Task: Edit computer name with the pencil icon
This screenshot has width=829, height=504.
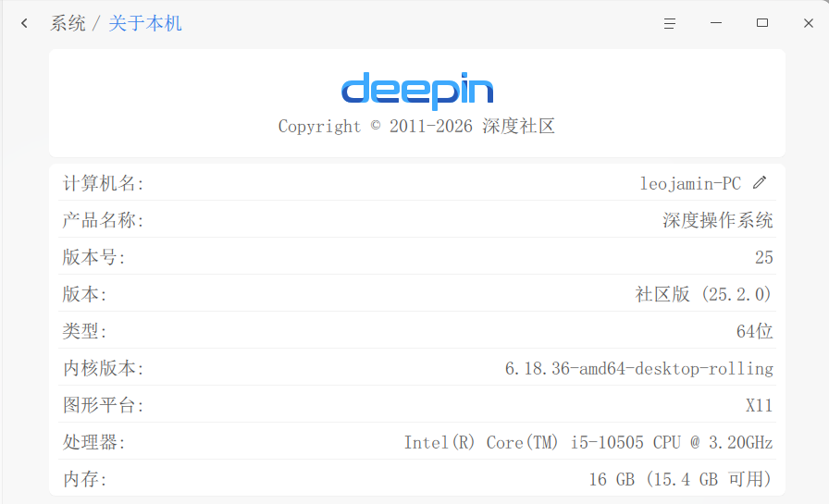Action: tap(760, 183)
